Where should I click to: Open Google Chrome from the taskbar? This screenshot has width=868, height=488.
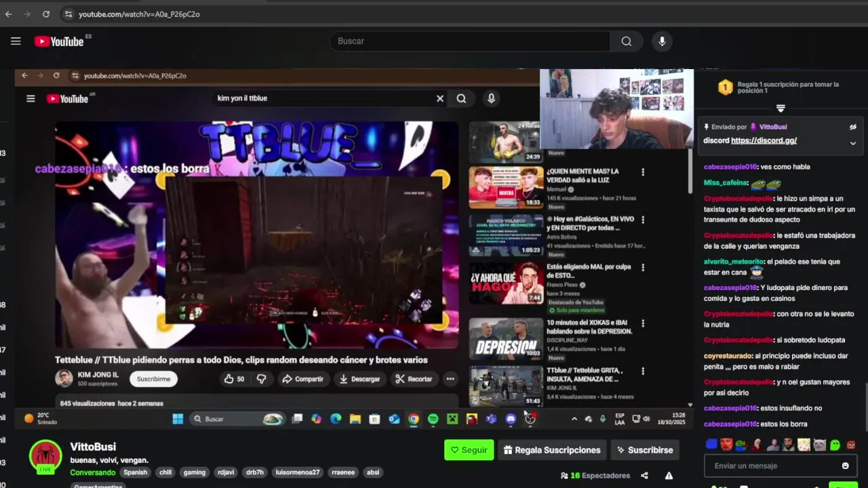413,419
